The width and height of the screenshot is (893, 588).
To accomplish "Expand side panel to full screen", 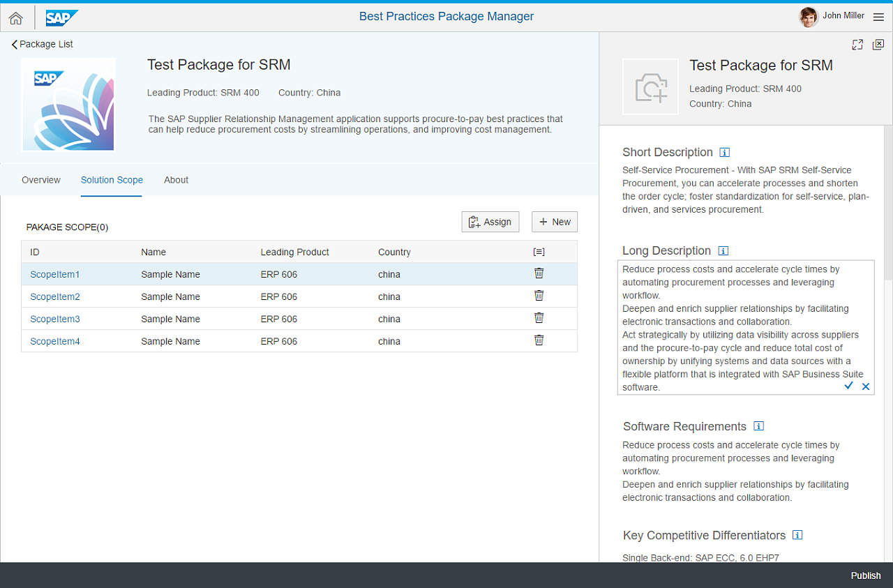I will coord(857,45).
